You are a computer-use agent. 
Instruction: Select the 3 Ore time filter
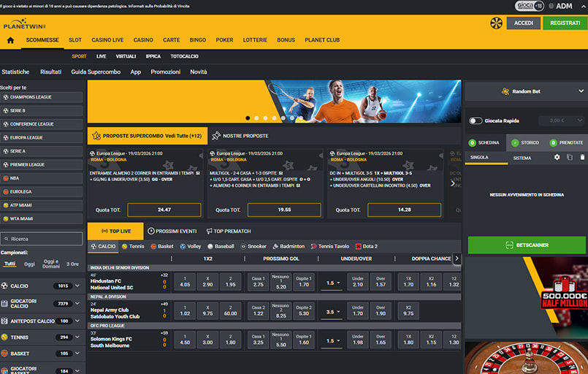pos(72,264)
